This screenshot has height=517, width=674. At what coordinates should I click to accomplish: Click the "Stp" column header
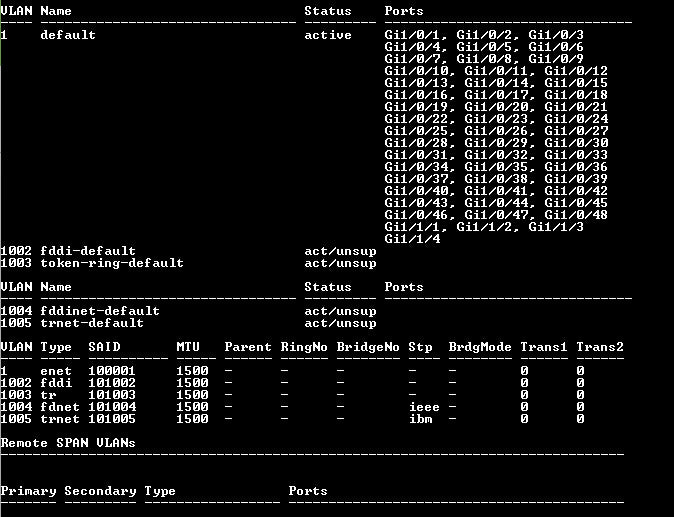pos(420,347)
